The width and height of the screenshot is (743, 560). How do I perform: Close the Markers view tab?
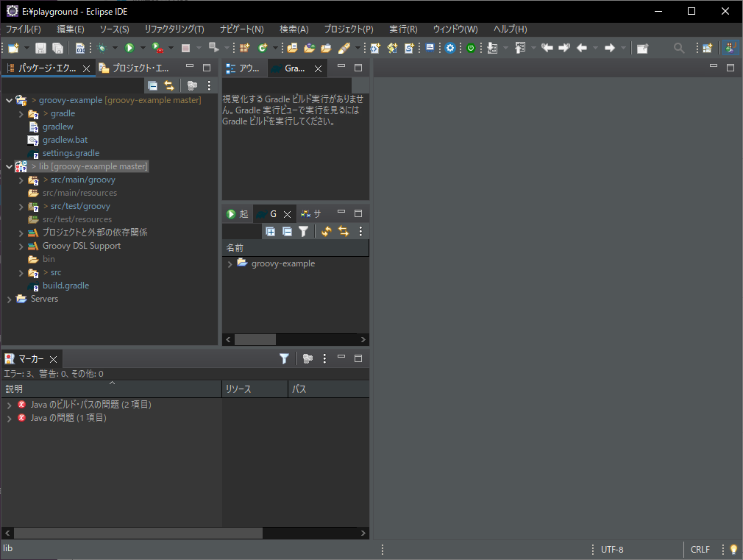(x=53, y=359)
